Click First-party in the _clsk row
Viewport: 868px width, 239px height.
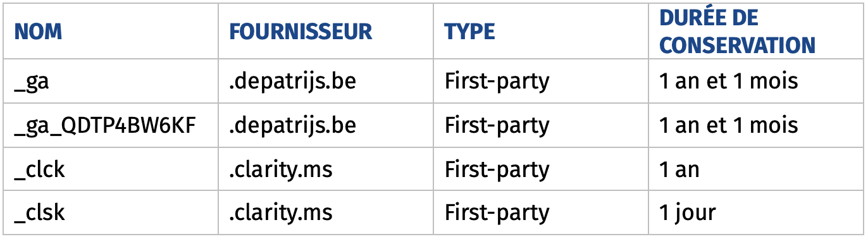[x=497, y=213]
